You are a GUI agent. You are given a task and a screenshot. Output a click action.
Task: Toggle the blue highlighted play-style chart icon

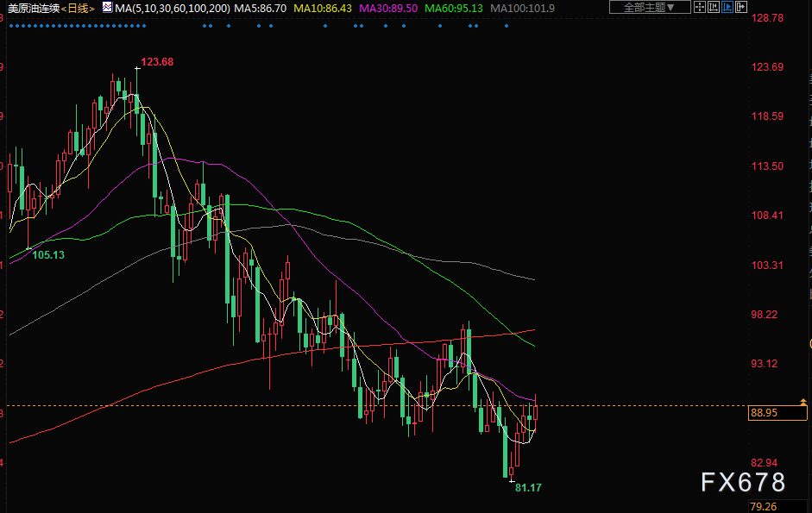727,7
